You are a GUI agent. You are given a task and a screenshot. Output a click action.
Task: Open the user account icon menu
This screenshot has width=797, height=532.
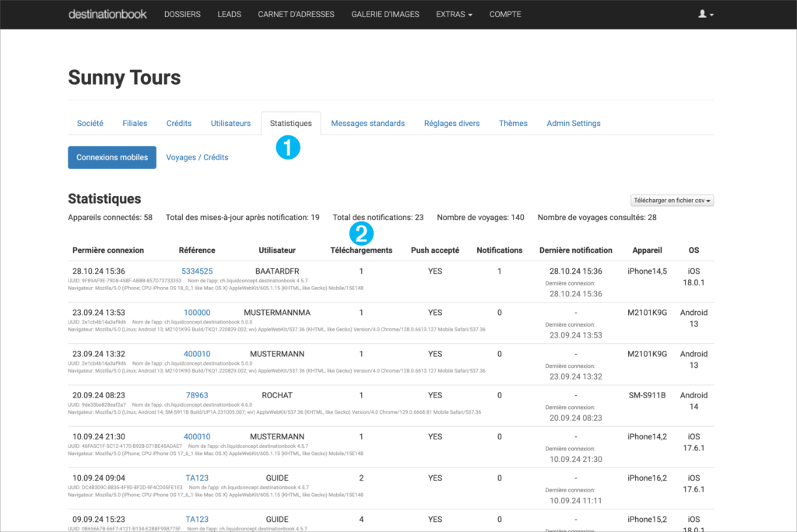click(705, 14)
